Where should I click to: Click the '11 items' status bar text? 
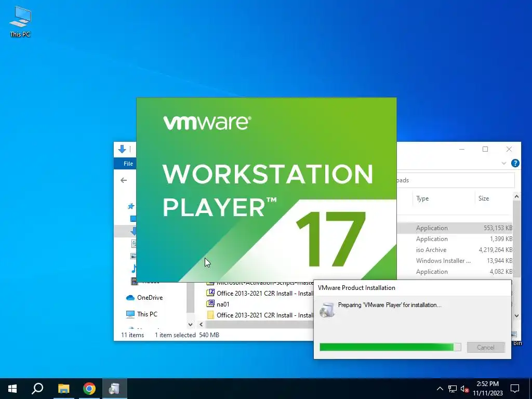tap(132, 335)
